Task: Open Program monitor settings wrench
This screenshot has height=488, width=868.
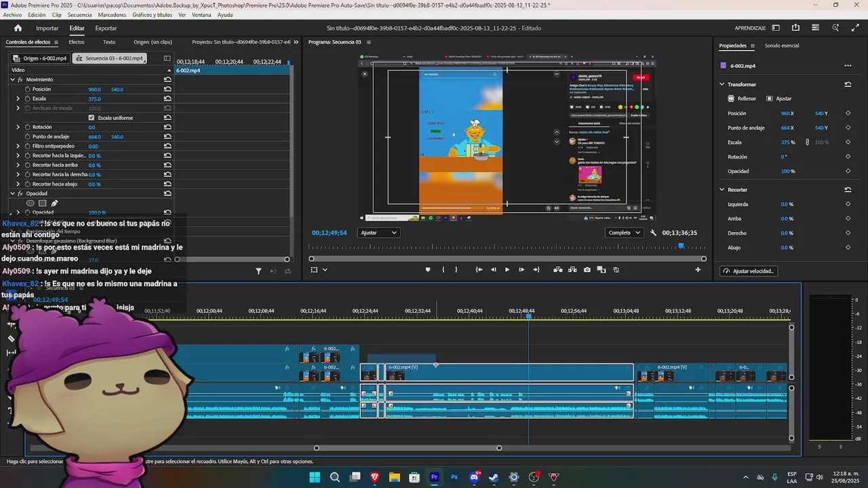Action: pos(653,232)
